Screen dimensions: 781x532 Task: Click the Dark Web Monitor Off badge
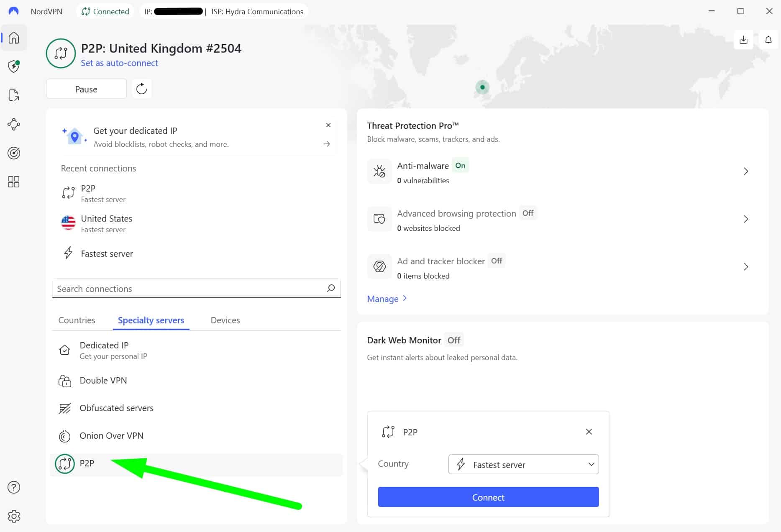pos(454,340)
